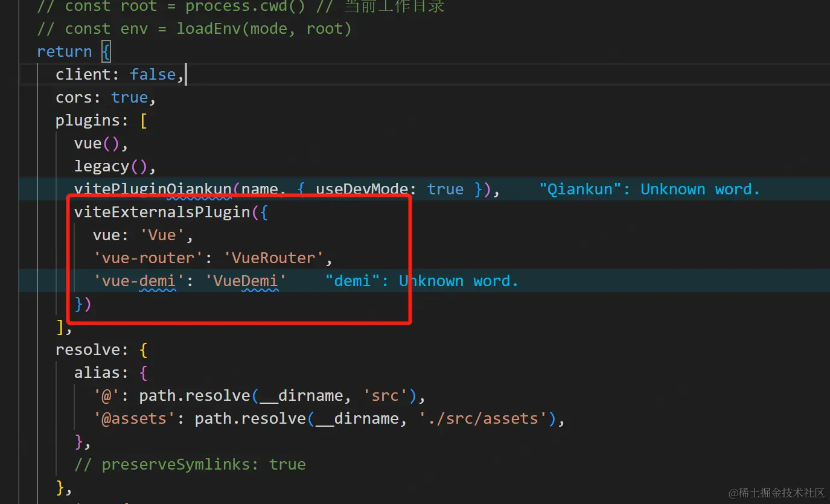
Task: Click the commented 'const env = loadEnv' line
Action: click(x=194, y=28)
